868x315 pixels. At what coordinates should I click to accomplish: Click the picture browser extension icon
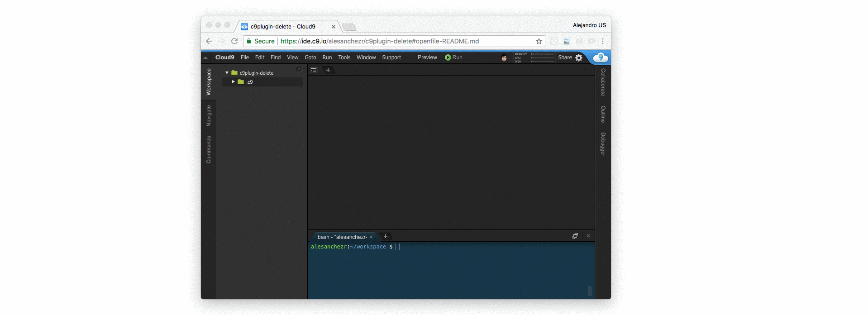pos(567,41)
